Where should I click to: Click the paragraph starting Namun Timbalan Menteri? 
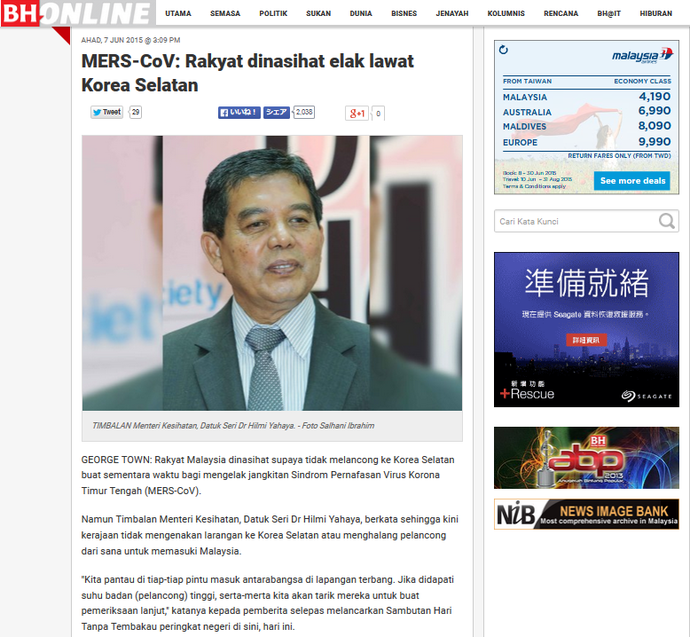pos(270,535)
